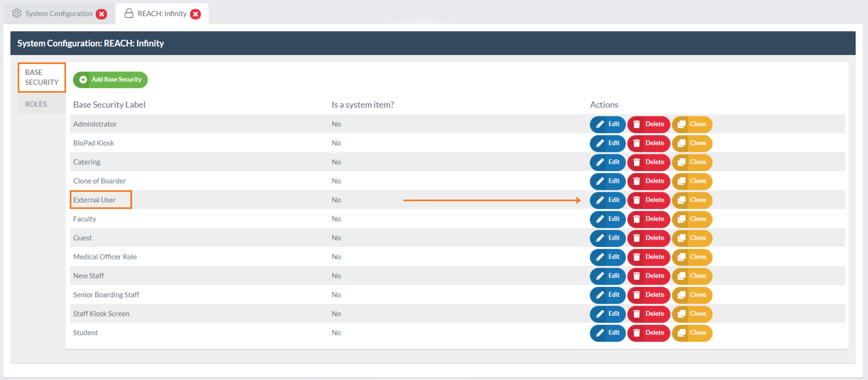This screenshot has width=868, height=380.
Task: Click the trash icon in Student row
Action: 636,333
